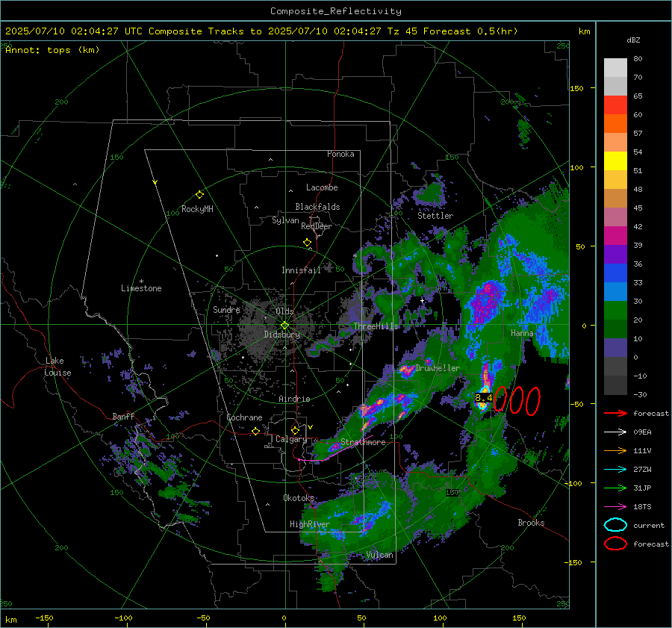Viewport: 672px width, 628px height.
Task: Click the Stettler label
Action: click(x=435, y=216)
